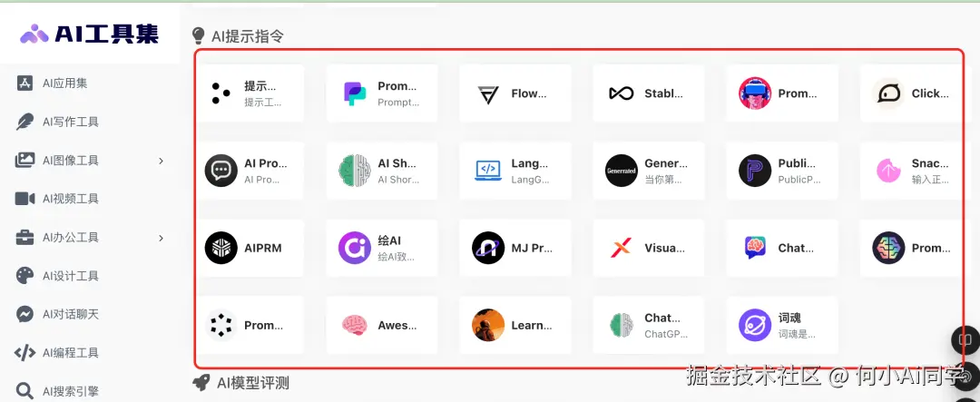
Task: Open the Snac pink arrow icon card
Action: pyautogui.click(x=911, y=171)
